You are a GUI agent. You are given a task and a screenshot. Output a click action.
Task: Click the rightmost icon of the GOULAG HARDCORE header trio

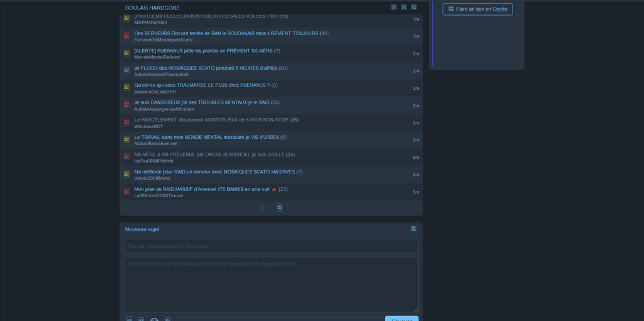click(x=414, y=7)
